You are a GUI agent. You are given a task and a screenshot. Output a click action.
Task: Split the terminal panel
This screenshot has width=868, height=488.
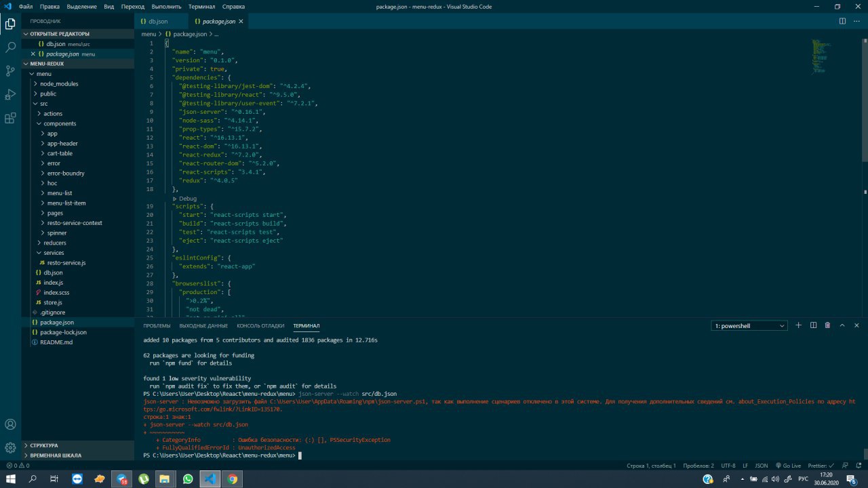tap(813, 325)
